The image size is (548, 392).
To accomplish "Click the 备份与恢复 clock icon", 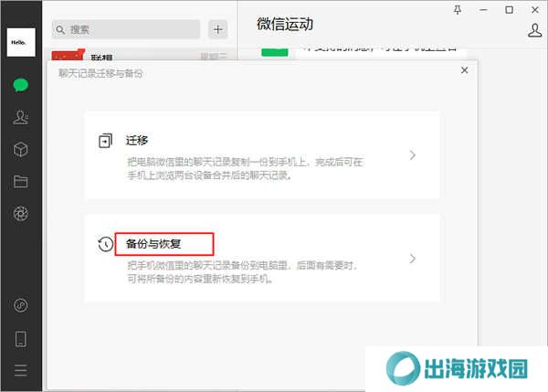I will [105, 244].
